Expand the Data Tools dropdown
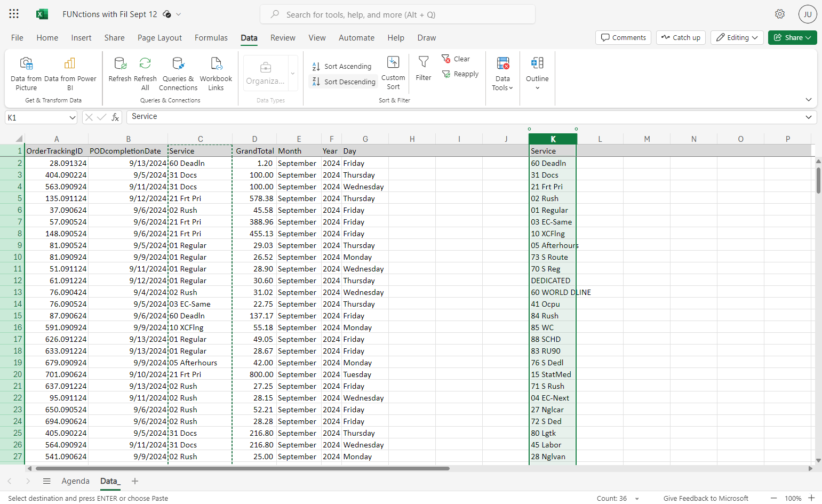Viewport: 822px width, 504px height. coord(502,74)
